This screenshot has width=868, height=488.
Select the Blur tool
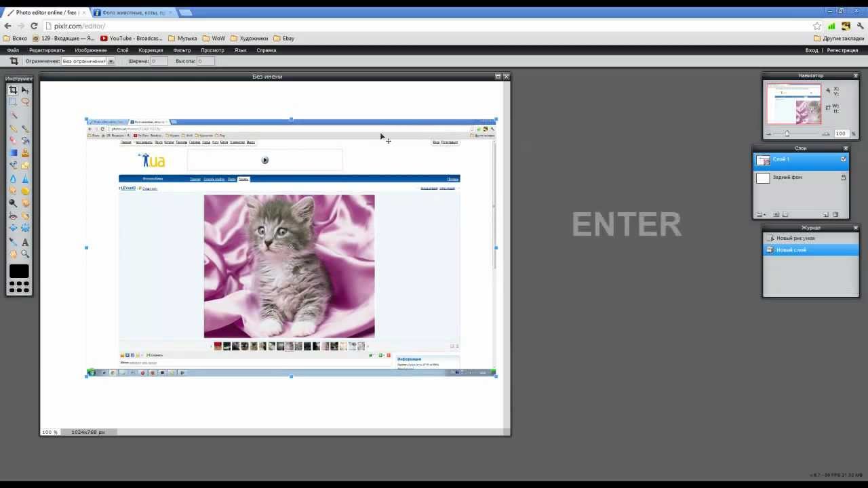(13, 179)
